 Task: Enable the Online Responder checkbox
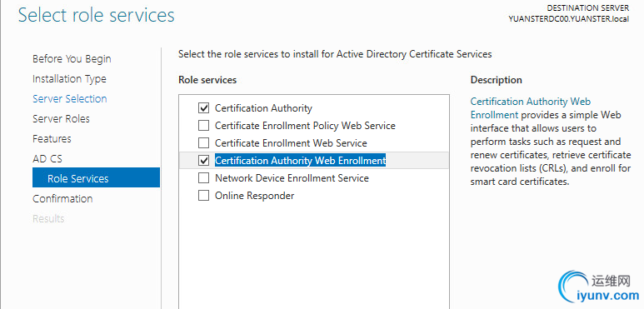[204, 196]
